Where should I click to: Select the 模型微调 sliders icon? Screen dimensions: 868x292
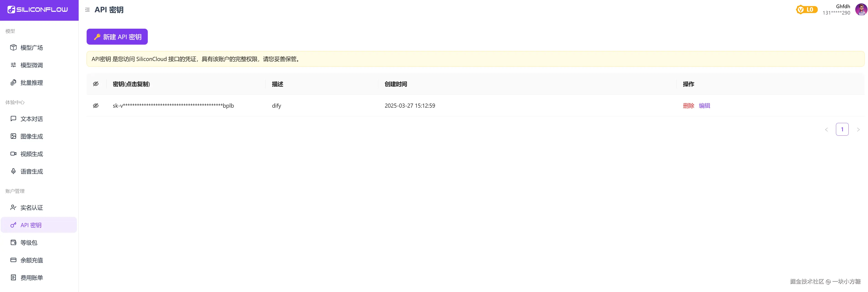13,65
